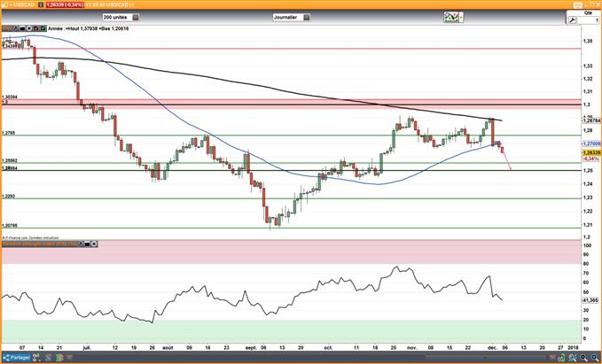Click the zoom in magnifier icon
This screenshot has width=602, height=364.
tap(597, 358)
